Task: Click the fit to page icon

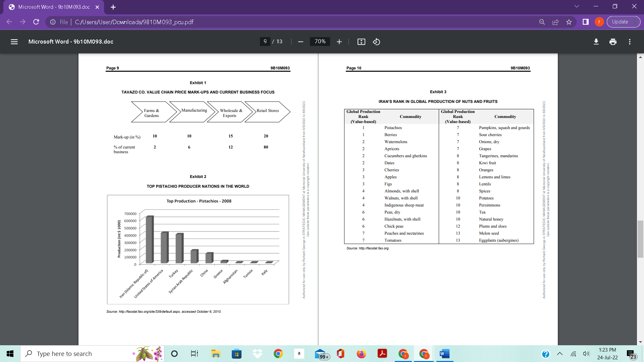Action: (361, 42)
